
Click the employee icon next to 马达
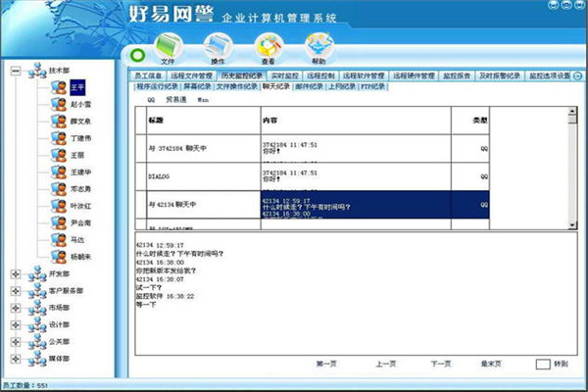coord(59,240)
